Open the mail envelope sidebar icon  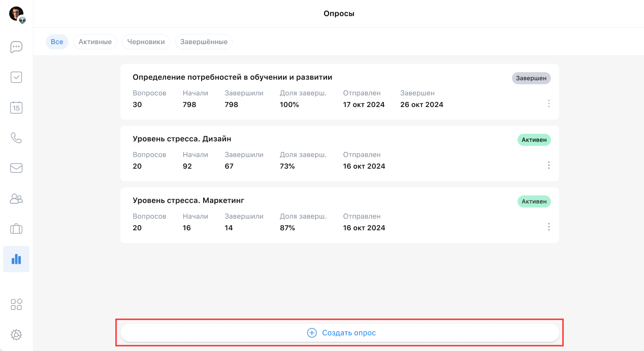16,168
